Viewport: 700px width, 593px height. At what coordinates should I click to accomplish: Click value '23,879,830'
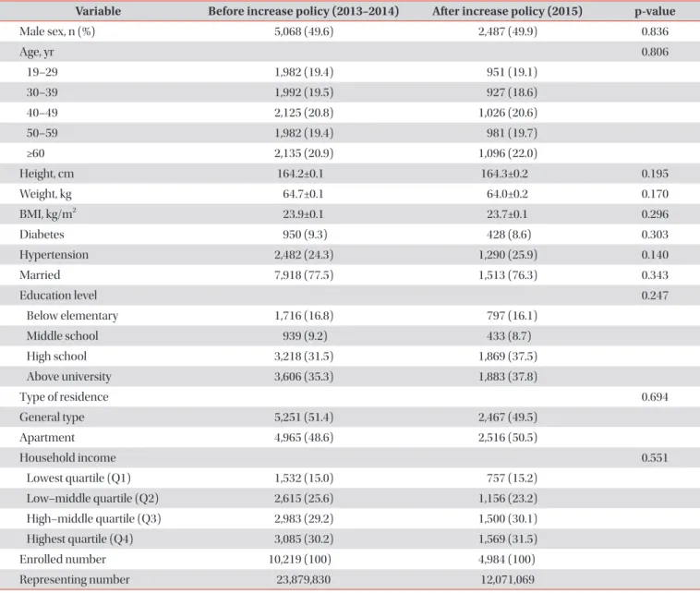303,579
